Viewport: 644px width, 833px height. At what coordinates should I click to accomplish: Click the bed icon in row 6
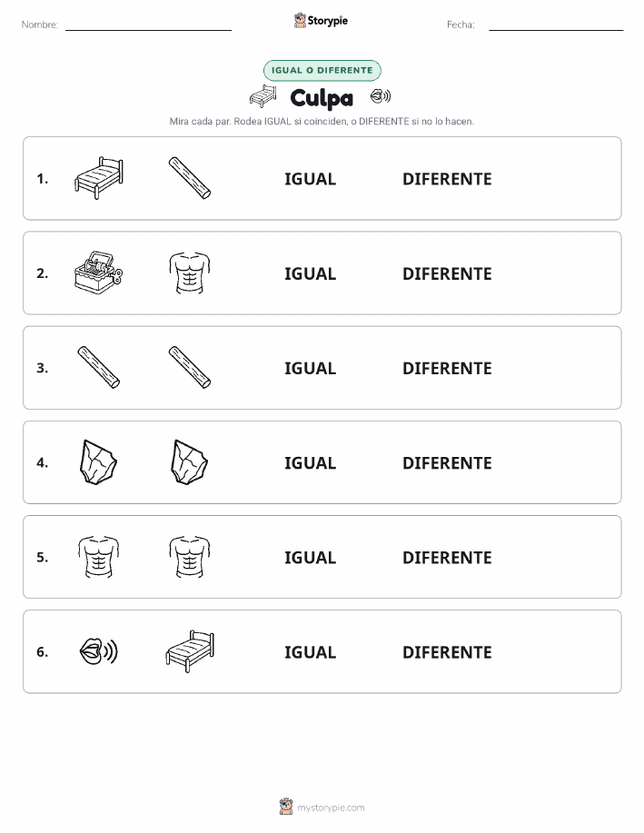pos(190,651)
